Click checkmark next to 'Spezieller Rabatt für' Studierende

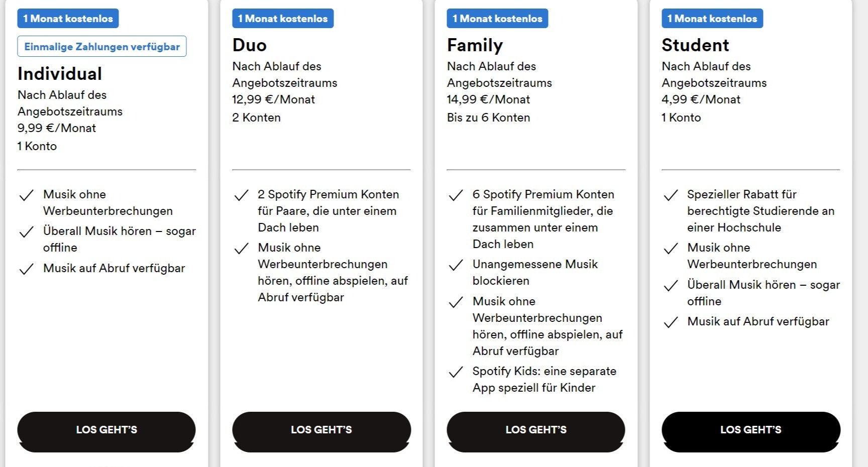[671, 195]
